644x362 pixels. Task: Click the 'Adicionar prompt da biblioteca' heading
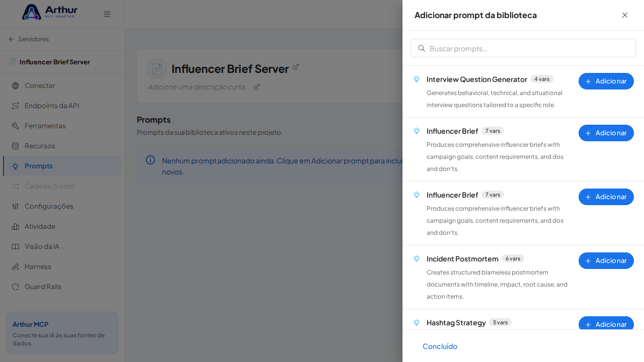[475, 15]
